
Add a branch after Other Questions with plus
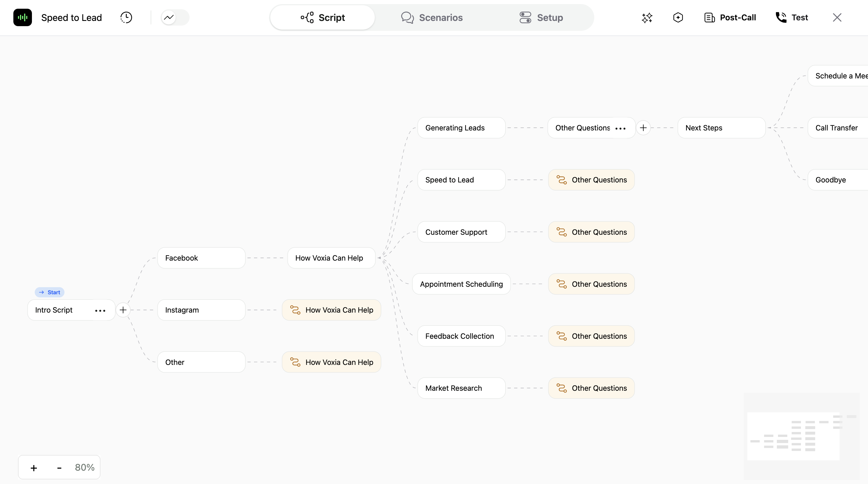pos(643,128)
